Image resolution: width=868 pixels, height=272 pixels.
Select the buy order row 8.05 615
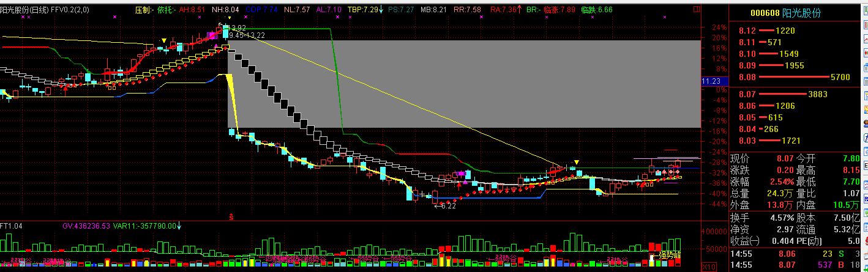[795, 117]
